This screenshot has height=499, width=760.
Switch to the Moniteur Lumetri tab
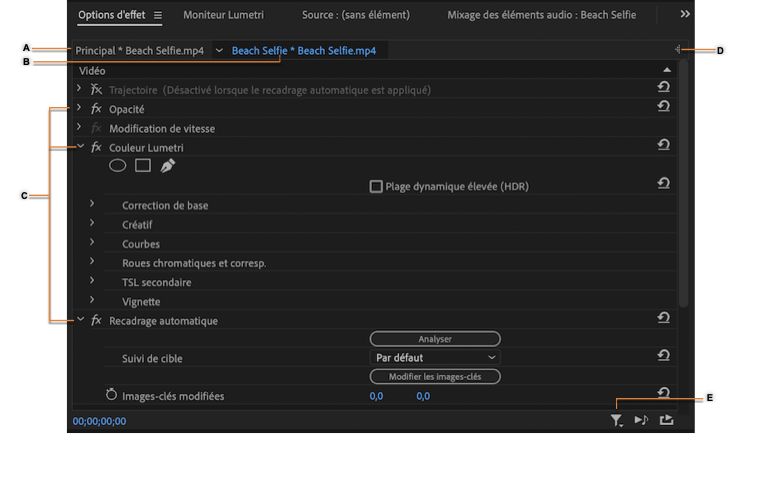(223, 15)
